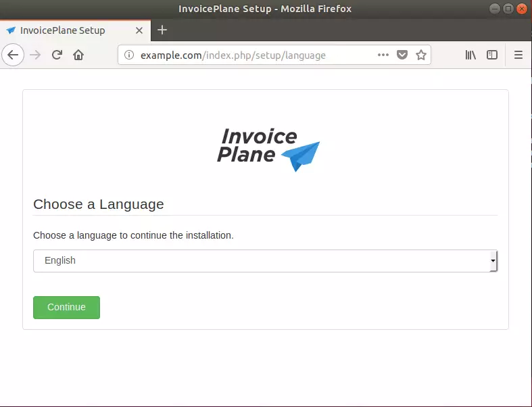Screen dimensions: 532x407
Task: Click the address bar URL
Action: click(x=233, y=55)
